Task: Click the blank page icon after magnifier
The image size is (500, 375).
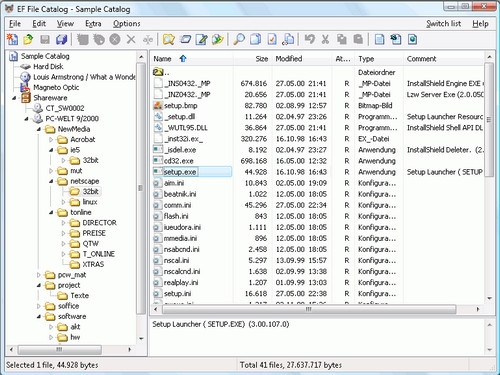Action: 256,39
